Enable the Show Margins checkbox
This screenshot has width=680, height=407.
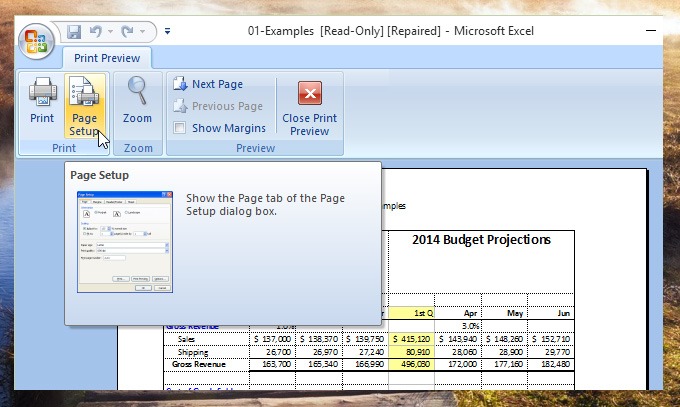coord(180,128)
